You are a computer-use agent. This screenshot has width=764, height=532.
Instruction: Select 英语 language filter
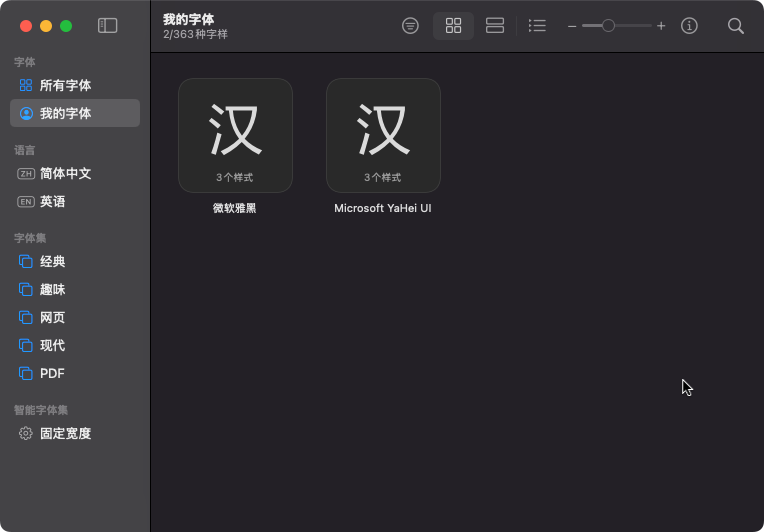point(75,202)
